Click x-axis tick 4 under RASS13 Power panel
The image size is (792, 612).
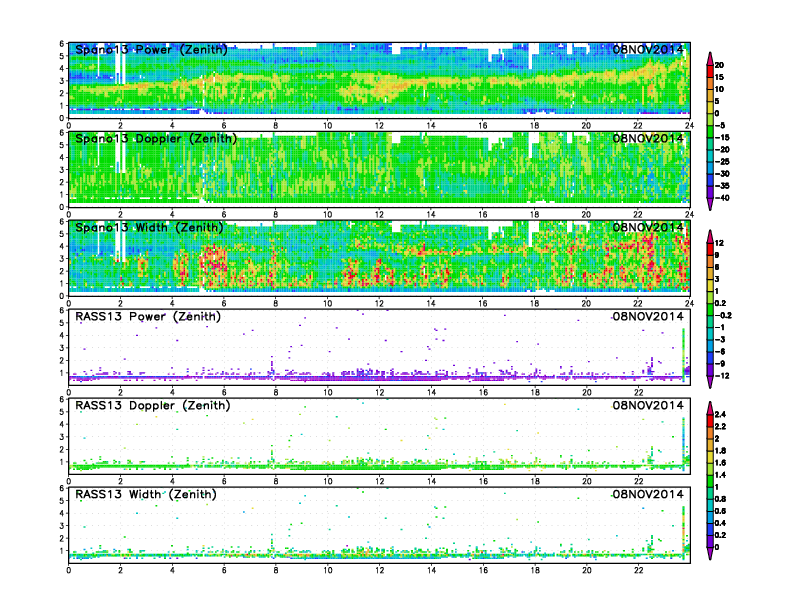172,392
